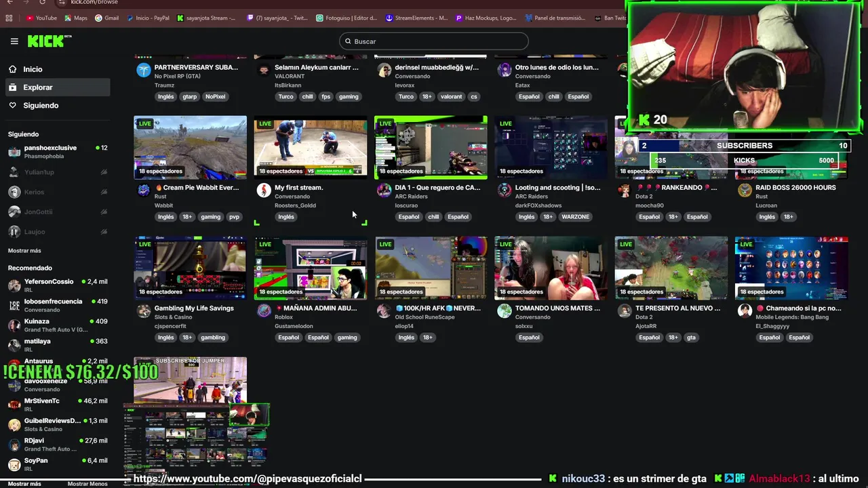
Task: Click the KICK logo
Action: (50, 41)
